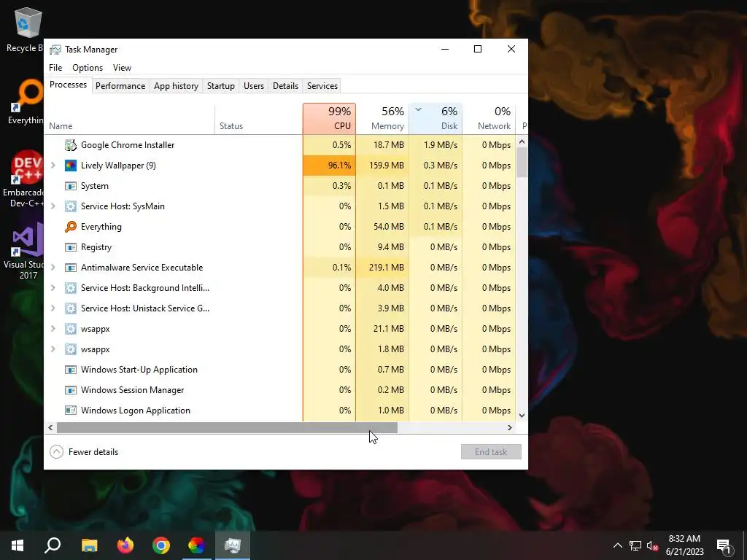
Task: Switch to the App history tab
Action: click(176, 86)
